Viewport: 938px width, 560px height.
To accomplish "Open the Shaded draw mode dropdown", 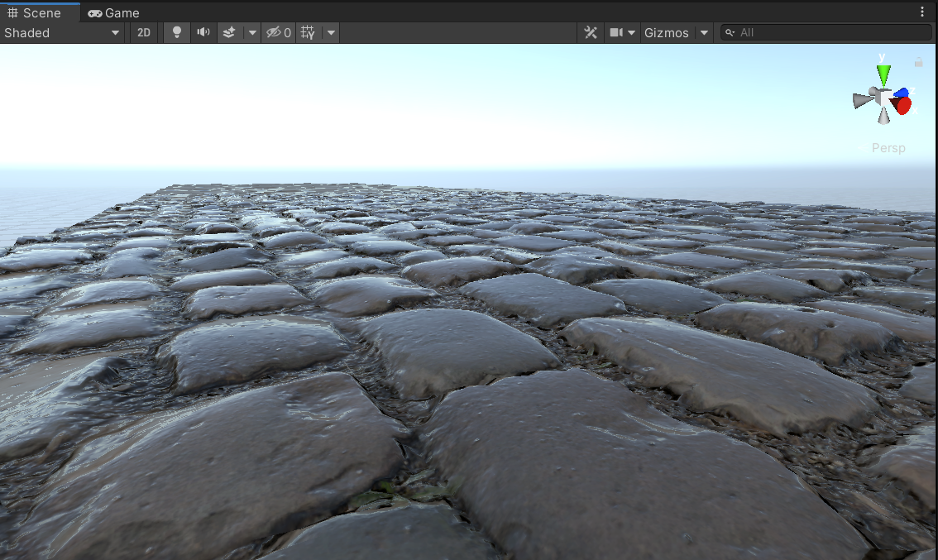I will point(62,33).
